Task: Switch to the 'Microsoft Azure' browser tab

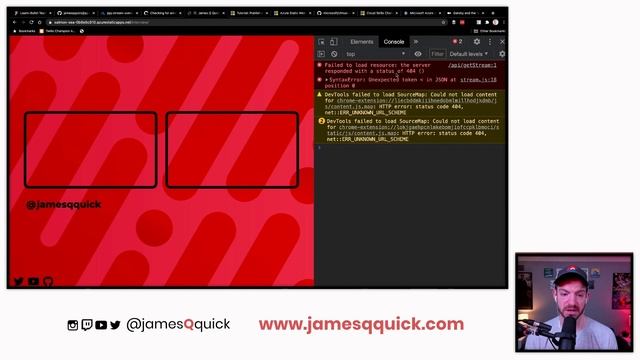Action: pos(421,13)
